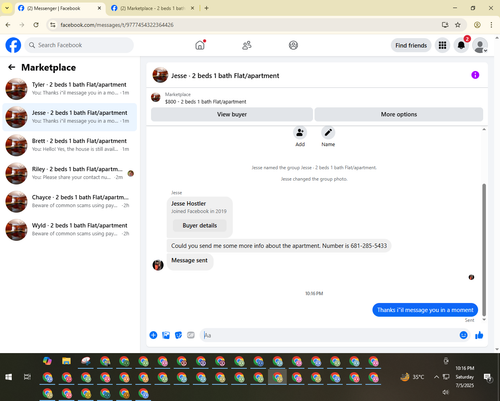Click the browser address bar URL
Viewport: 500px width, 401px height.
click(x=117, y=25)
